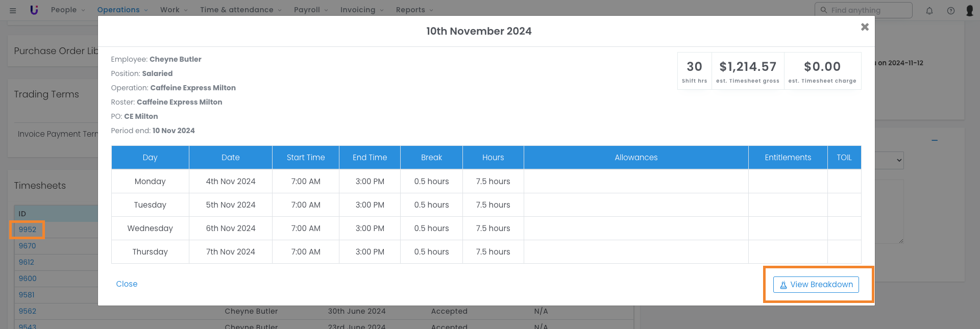
Task: Open the hamburger navigation menu
Action: [x=13, y=10]
